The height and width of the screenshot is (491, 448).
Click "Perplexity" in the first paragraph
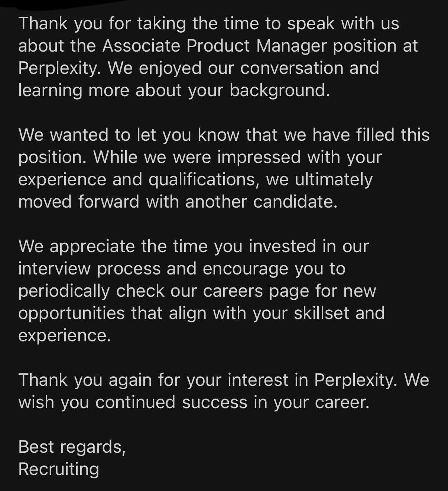pyautogui.click(x=58, y=68)
